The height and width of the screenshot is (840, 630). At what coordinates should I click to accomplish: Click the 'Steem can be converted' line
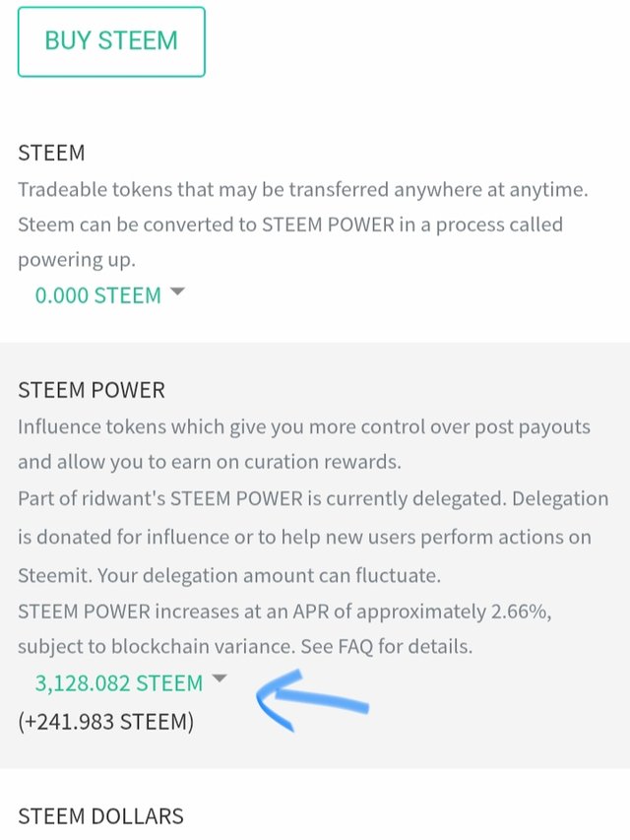[x=290, y=225]
